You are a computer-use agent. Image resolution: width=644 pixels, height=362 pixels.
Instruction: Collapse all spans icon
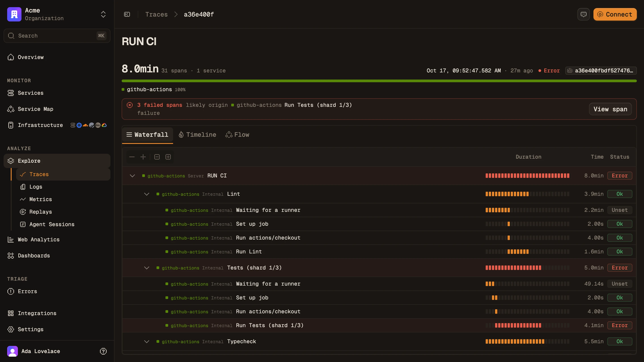(x=157, y=157)
